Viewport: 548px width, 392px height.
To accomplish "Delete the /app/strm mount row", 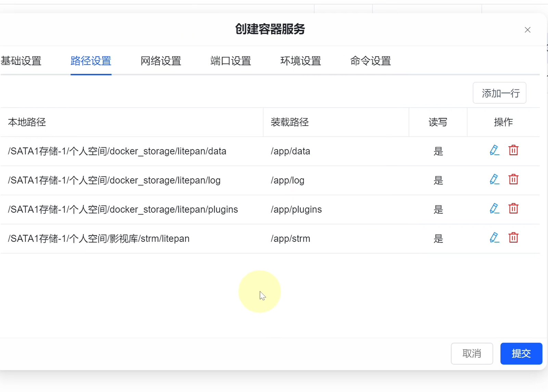I will 513,238.
